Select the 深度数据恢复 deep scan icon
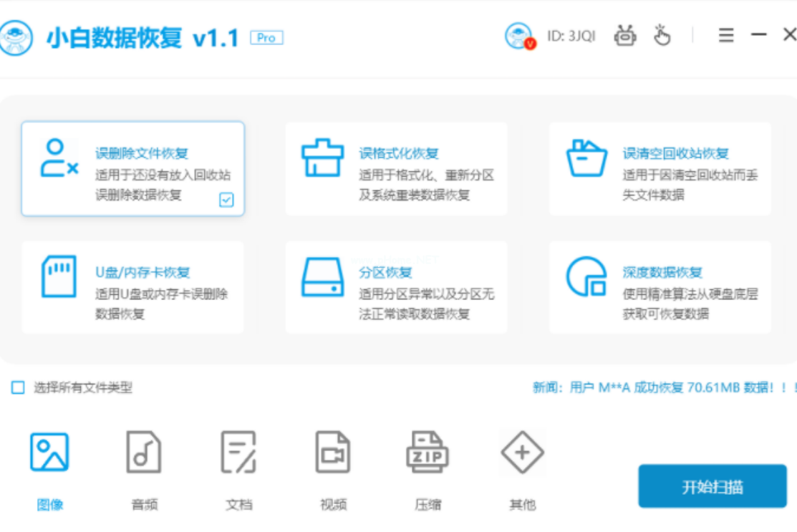The height and width of the screenshot is (532, 797). 586,277
